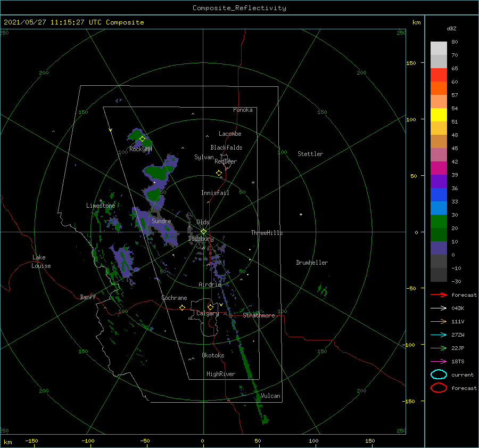This screenshot has height=448, width=479.
Task: Select the red 65 dBZ swatch
Action: click(439, 75)
